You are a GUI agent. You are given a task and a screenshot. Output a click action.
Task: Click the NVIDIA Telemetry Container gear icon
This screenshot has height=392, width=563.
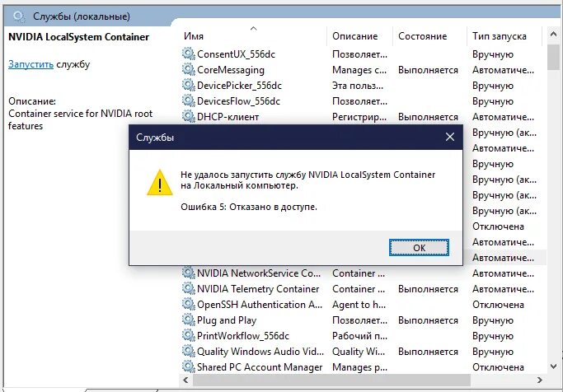[188, 288]
